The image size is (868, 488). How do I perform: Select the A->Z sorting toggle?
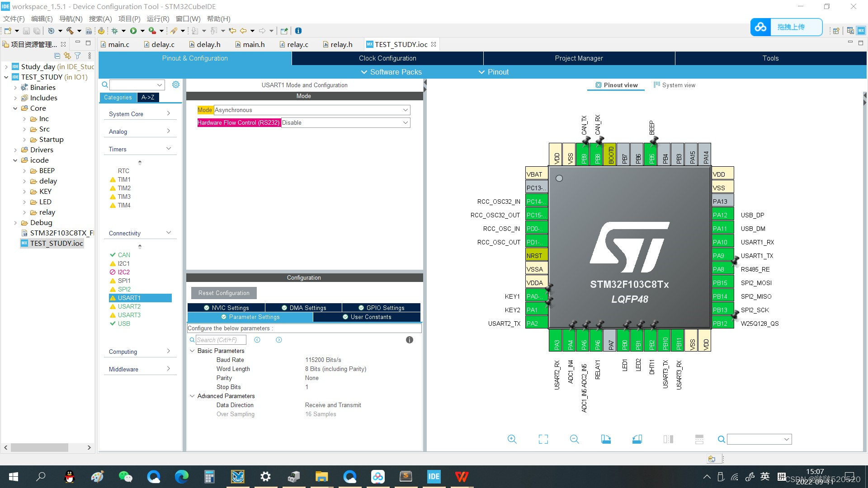148,97
